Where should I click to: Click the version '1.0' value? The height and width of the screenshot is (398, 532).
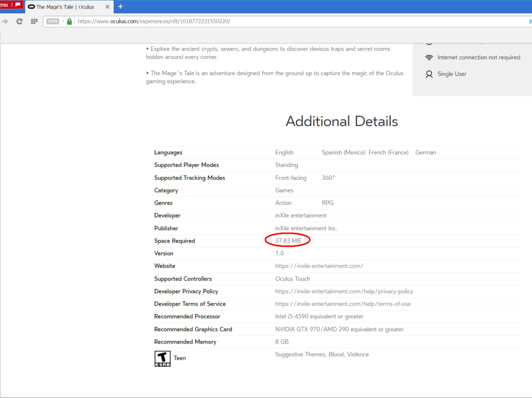280,254
